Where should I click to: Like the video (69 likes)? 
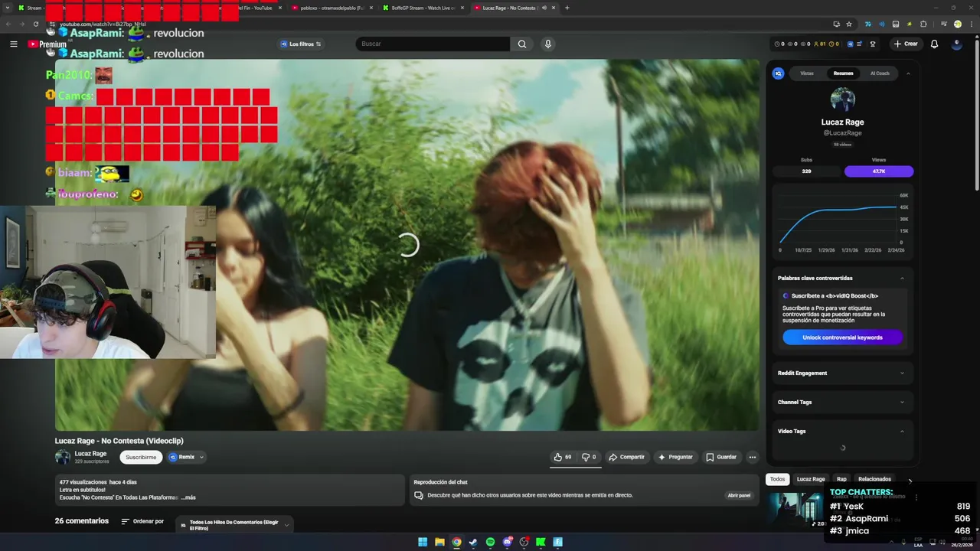point(563,457)
